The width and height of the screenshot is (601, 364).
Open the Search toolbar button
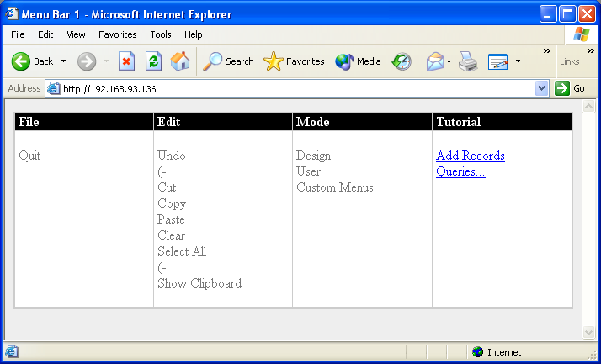point(229,61)
